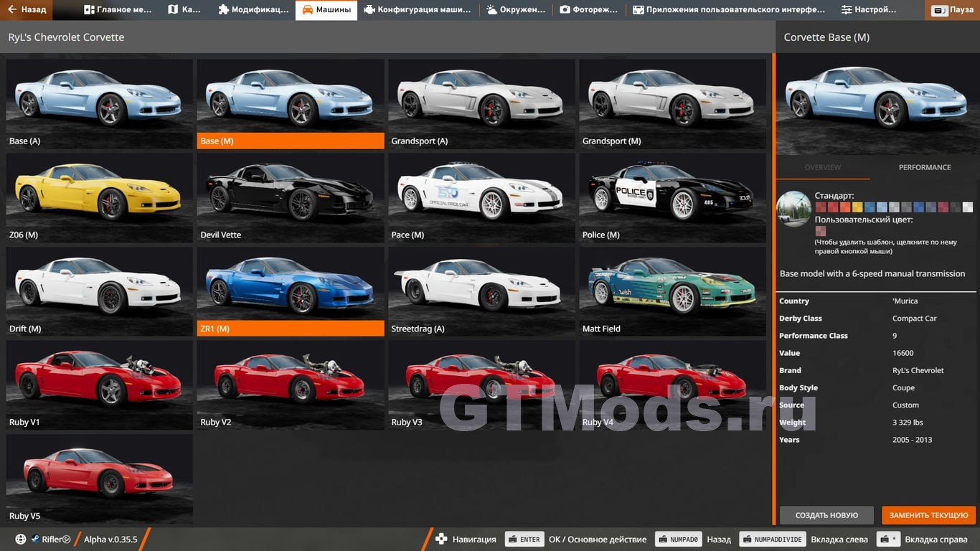
Task: Click the Value figure 16600
Action: coord(903,353)
